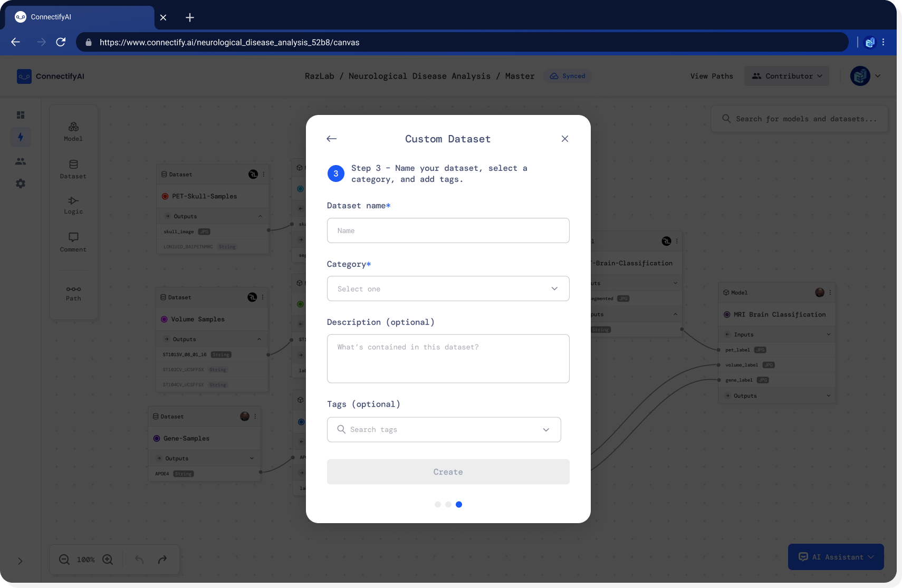Zoom in the canvas
The width and height of the screenshot is (902, 588).
108,560
